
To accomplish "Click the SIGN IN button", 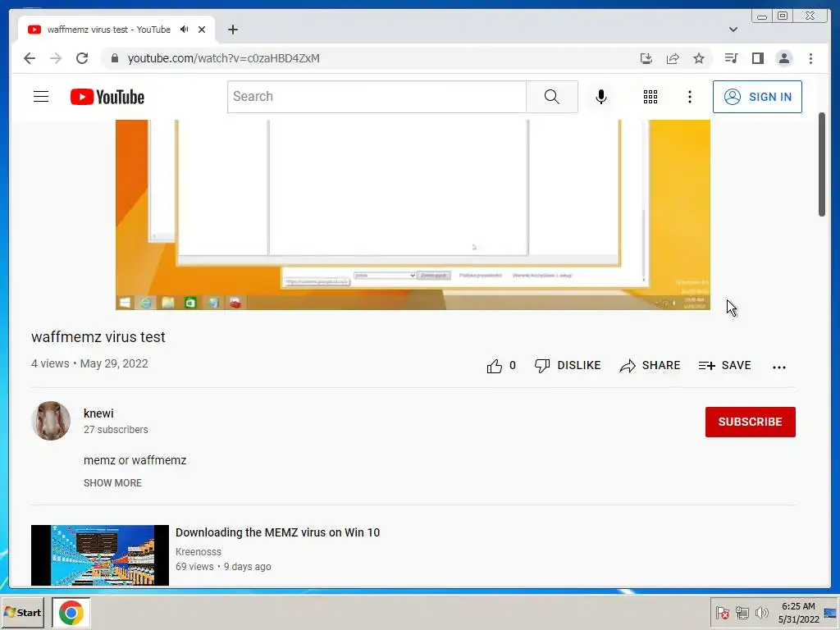I will pos(757,97).
